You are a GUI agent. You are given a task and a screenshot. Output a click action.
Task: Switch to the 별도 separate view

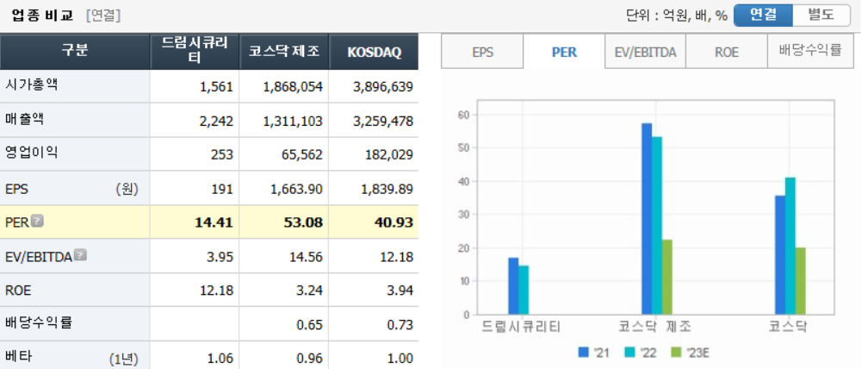click(821, 15)
